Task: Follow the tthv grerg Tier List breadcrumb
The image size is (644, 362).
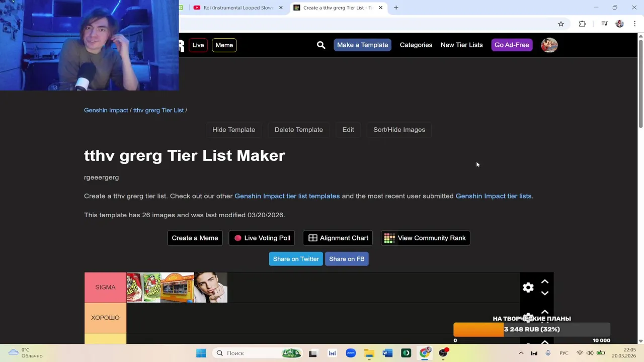Action: [158, 110]
